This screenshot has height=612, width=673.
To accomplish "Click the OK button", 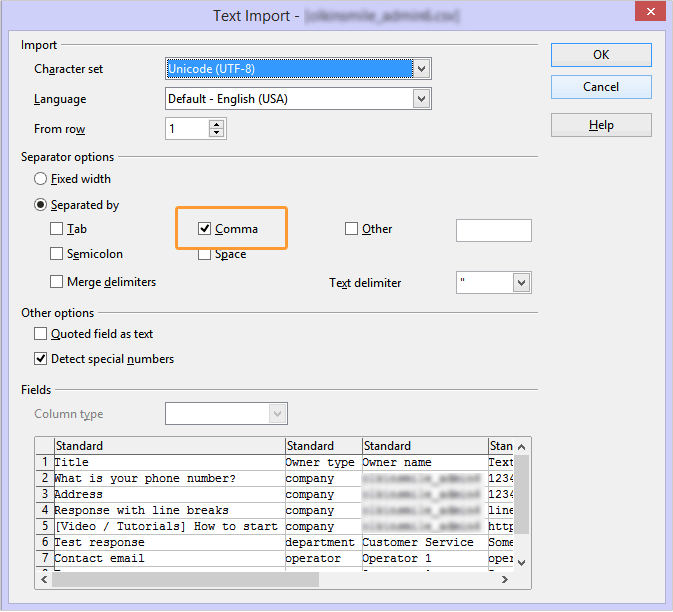I will coord(601,55).
